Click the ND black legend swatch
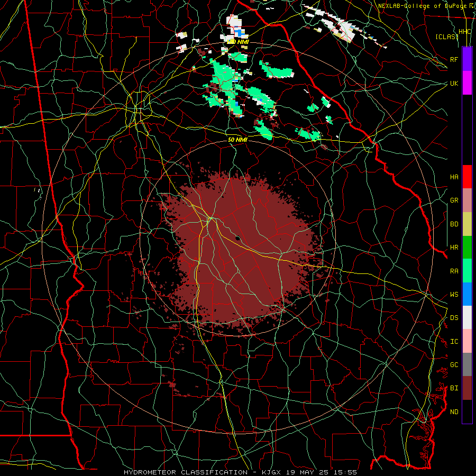Viewport: 476px width, 476px height. pyautogui.click(x=467, y=411)
